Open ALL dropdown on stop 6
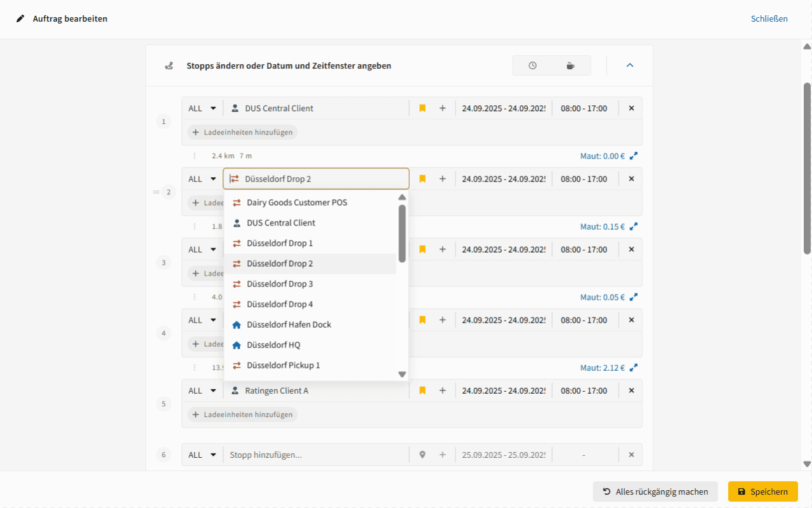Viewport: 812px width, 508px height. [x=202, y=455]
